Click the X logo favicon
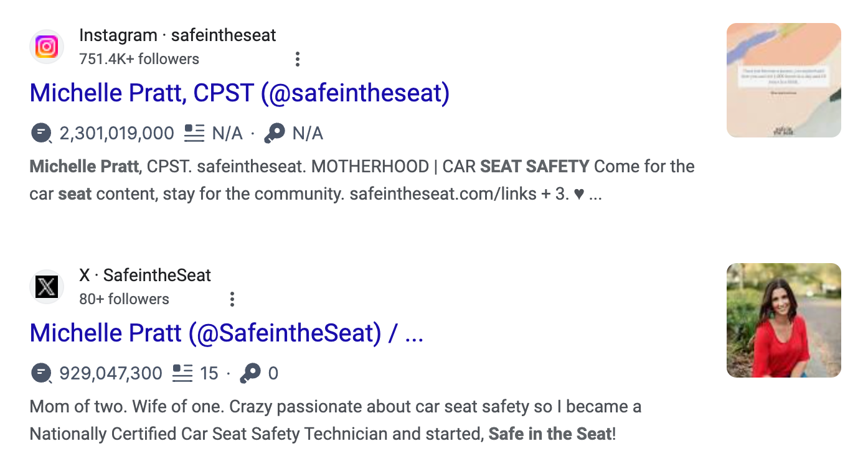Viewport: 868px width, 469px height. [x=47, y=287]
